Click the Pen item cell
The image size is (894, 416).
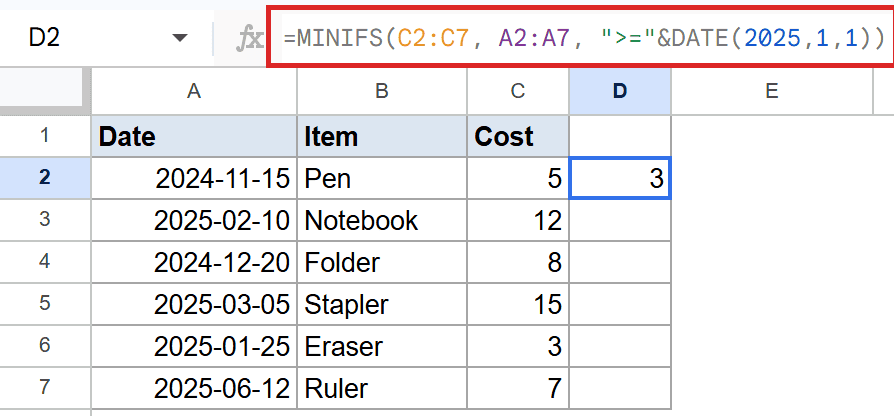pos(381,178)
